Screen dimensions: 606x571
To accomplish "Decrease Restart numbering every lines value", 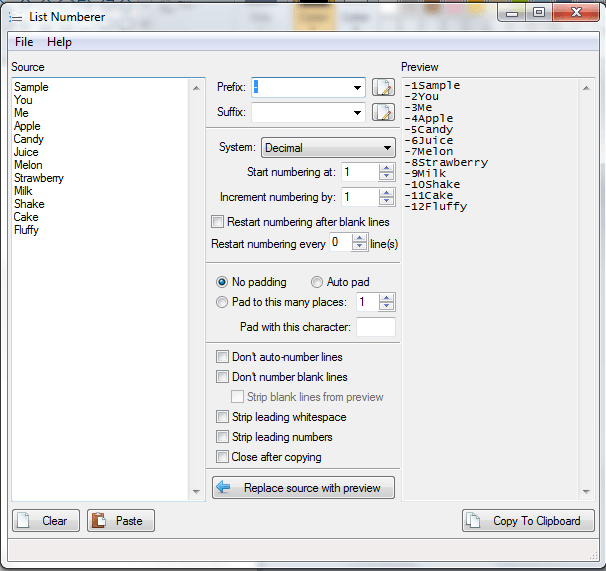I will pyautogui.click(x=359, y=247).
